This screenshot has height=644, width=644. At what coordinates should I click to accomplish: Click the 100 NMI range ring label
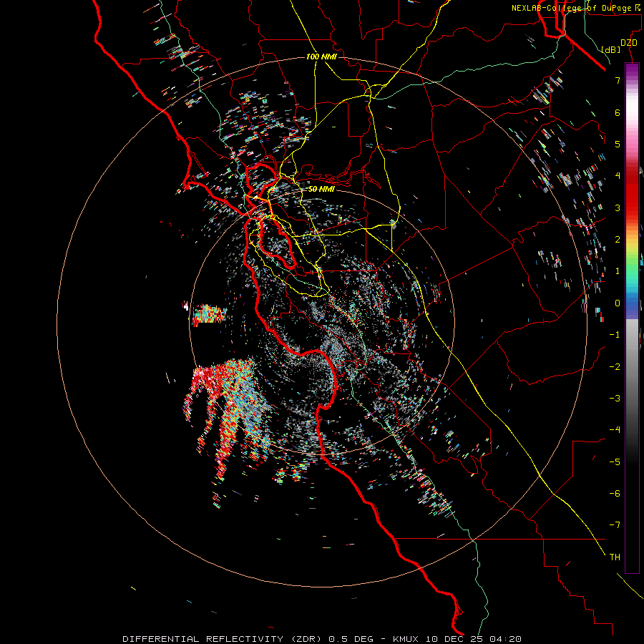click(321, 57)
